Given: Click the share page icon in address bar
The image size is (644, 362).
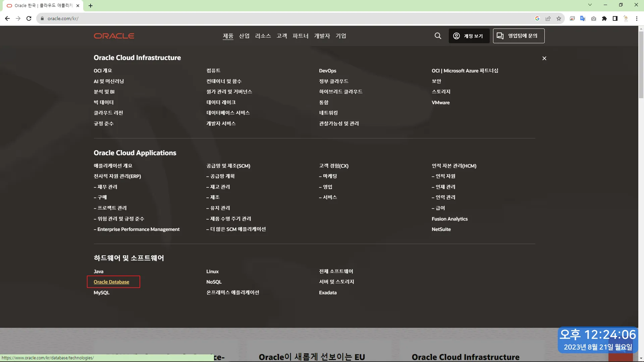Looking at the screenshot, I should pyautogui.click(x=548, y=18).
